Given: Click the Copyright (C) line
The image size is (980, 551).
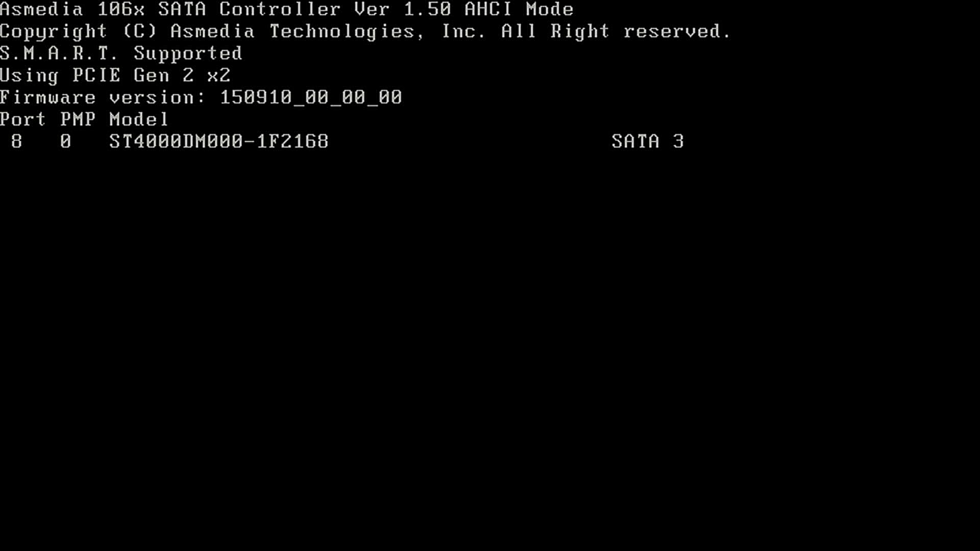Looking at the screenshot, I should (x=365, y=32).
